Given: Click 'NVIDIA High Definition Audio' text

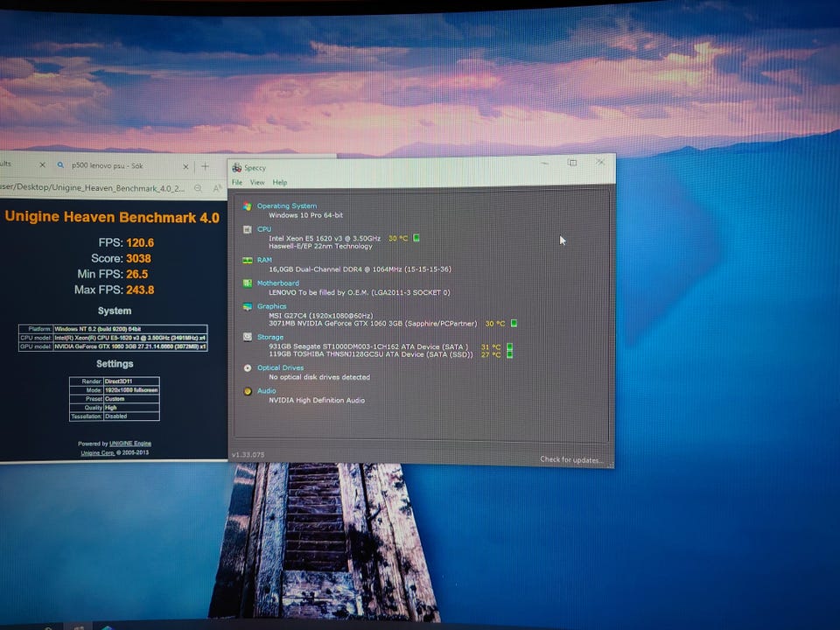Looking at the screenshot, I should tap(317, 400).
